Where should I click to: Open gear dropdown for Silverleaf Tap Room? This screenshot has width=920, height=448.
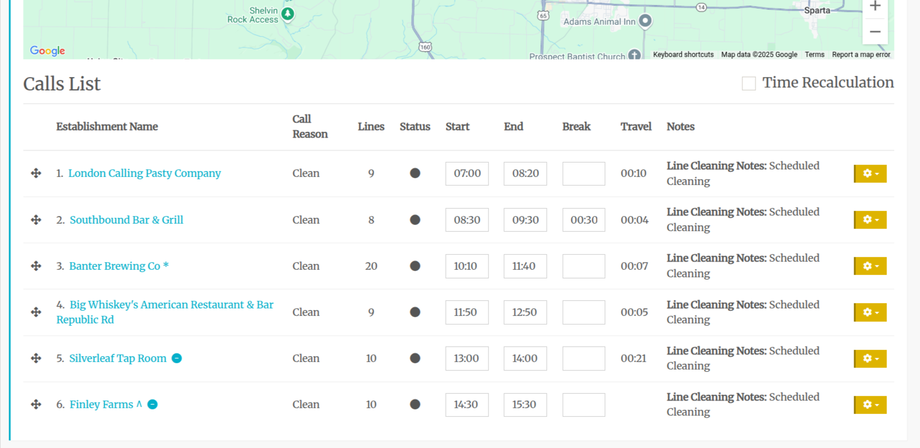tap(870, 358)
